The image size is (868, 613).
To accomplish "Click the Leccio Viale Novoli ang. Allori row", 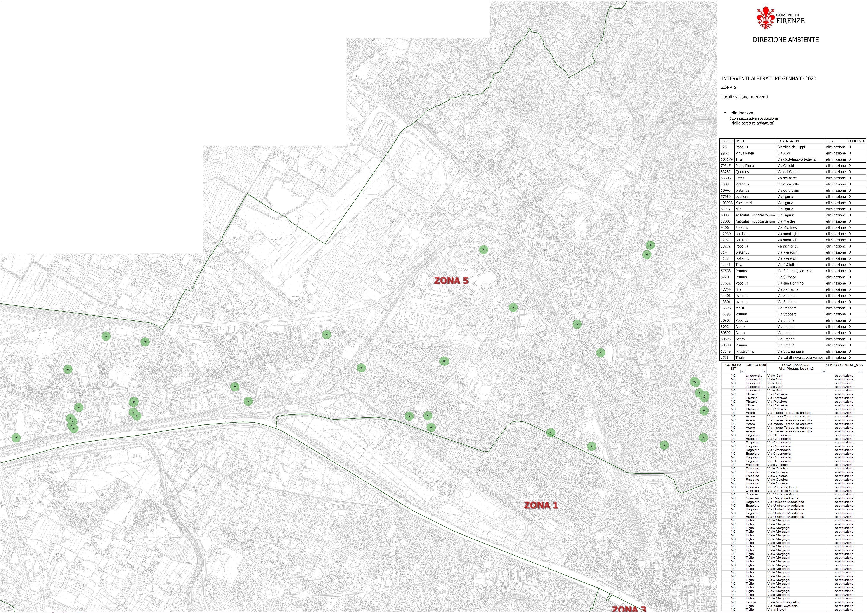I will (x=783, y=602).
